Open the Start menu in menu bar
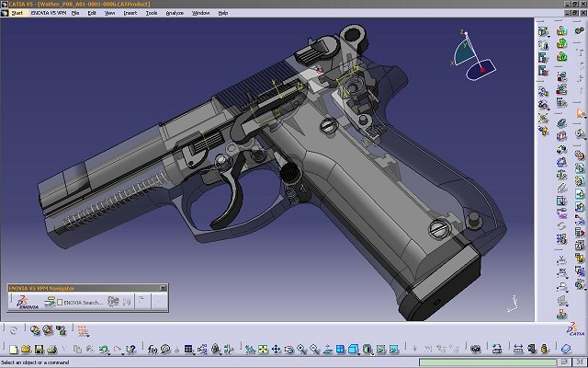Image resolution: width=588 pixels, height=368 pixels. 17,14
